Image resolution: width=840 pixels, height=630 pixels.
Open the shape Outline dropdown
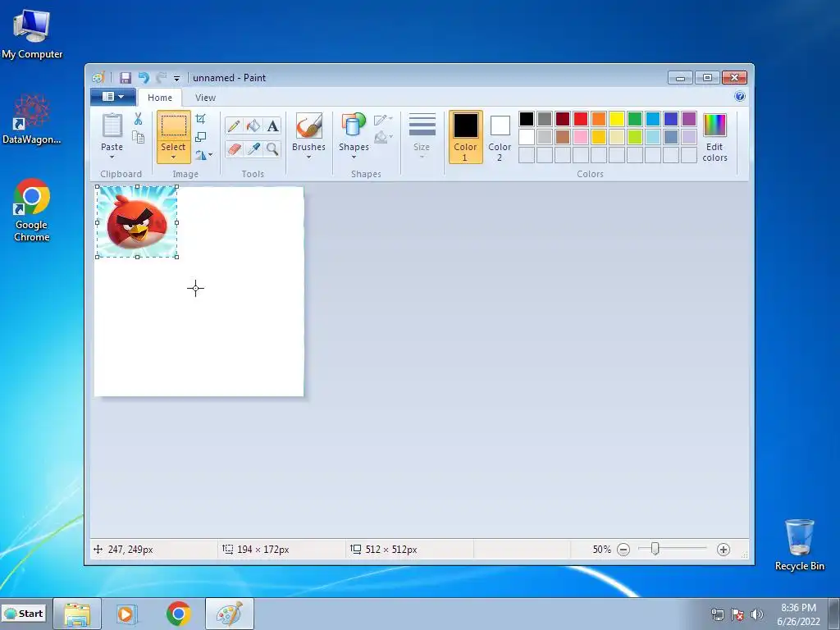[384, 120]
